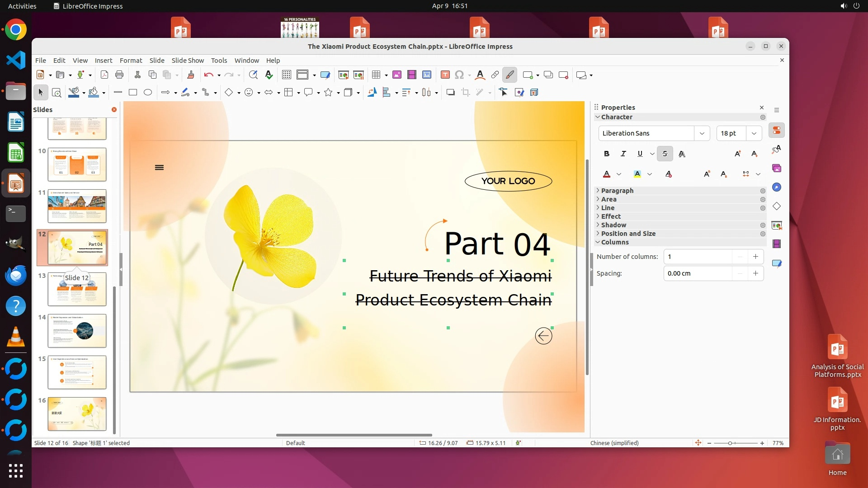
Task: Click the Display Grid toolbar icon
Action: 286,75
